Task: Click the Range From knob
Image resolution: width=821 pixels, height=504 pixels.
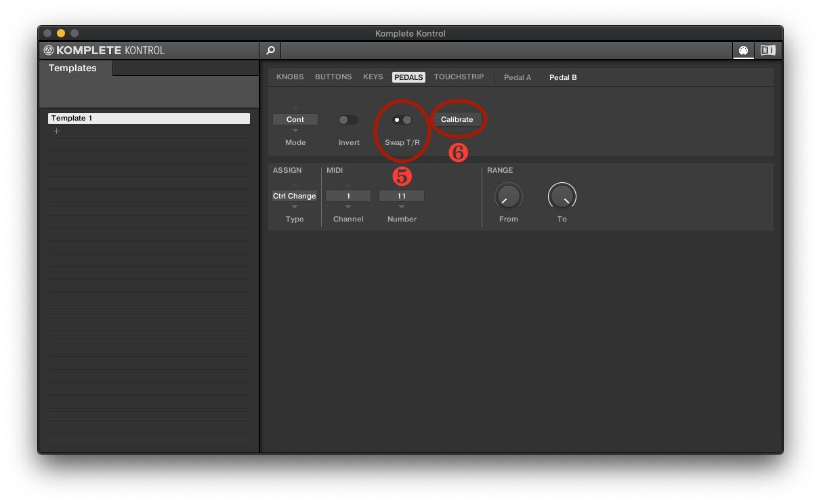Action: point(508,196)
